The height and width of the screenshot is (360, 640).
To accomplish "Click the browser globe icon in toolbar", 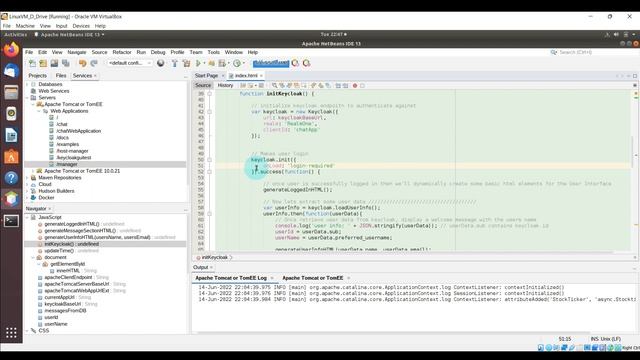I will pyautogui.click(x=161, y=63).
